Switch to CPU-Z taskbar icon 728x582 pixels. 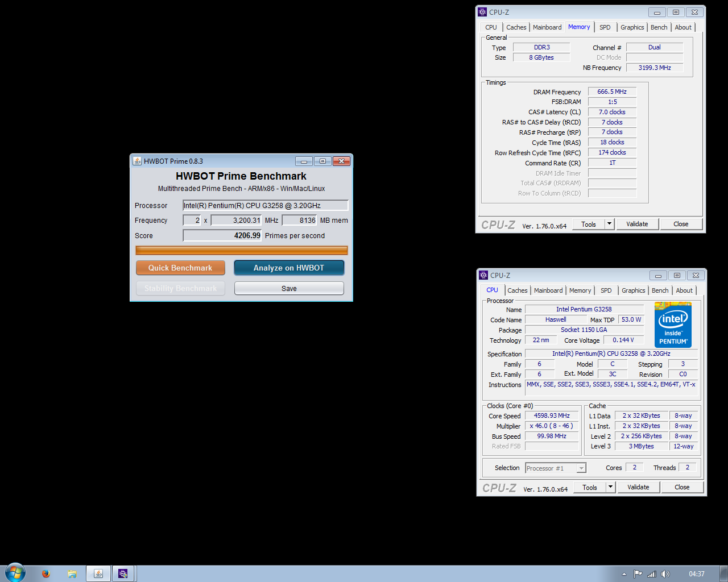(x=123, y=573)
